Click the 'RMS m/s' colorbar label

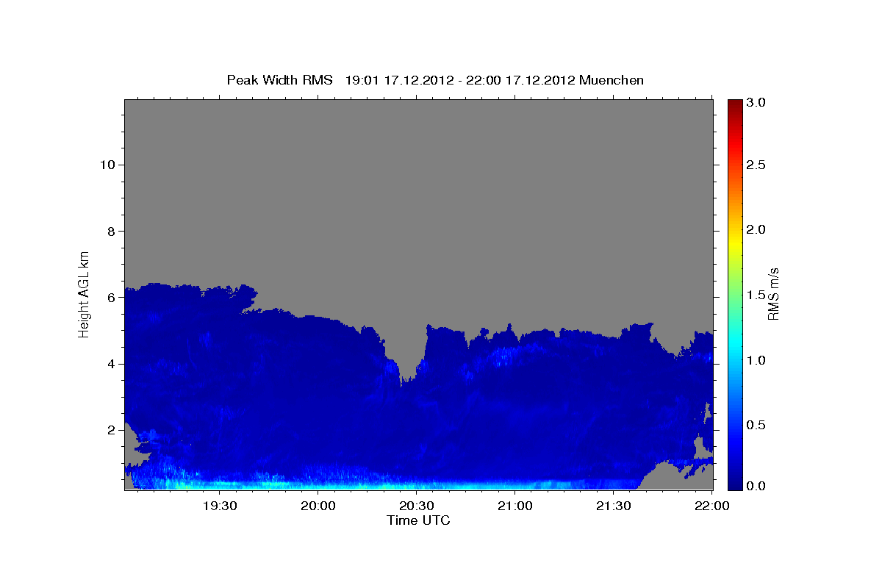pyautogui.click(x=773, y=294)
